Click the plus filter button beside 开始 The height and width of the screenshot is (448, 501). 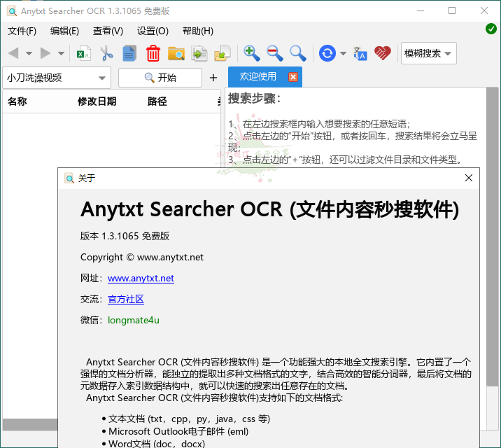point(213,78)
